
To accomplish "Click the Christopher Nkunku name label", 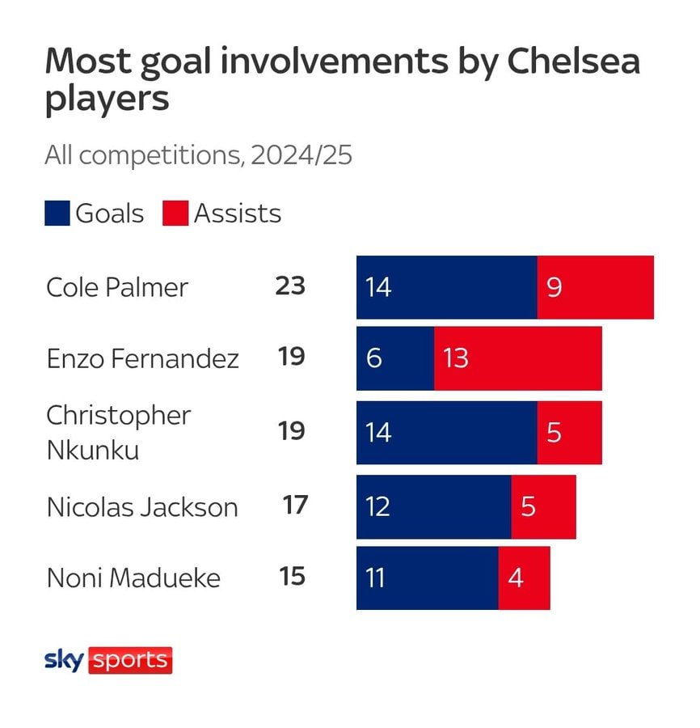I will pos(119,432).
